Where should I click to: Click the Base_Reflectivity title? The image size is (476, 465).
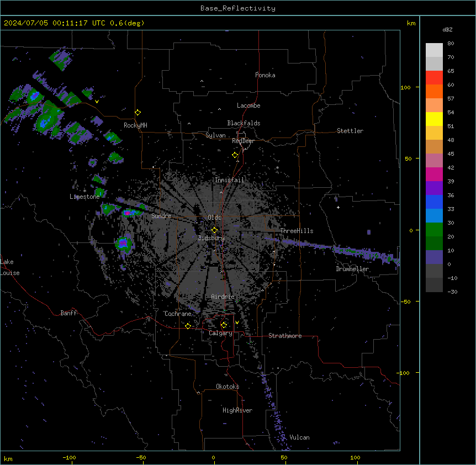[238, 8]
